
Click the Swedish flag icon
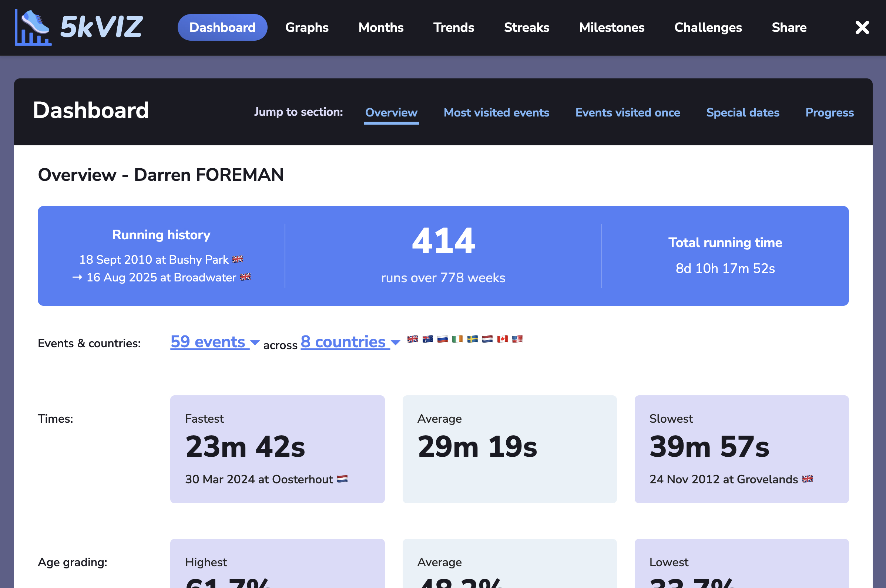472,339
